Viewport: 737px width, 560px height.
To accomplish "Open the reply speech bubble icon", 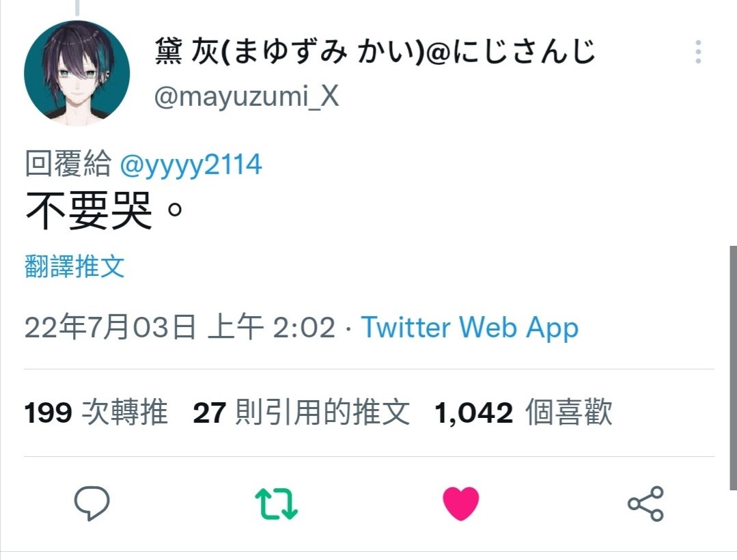I will (92, 503).
